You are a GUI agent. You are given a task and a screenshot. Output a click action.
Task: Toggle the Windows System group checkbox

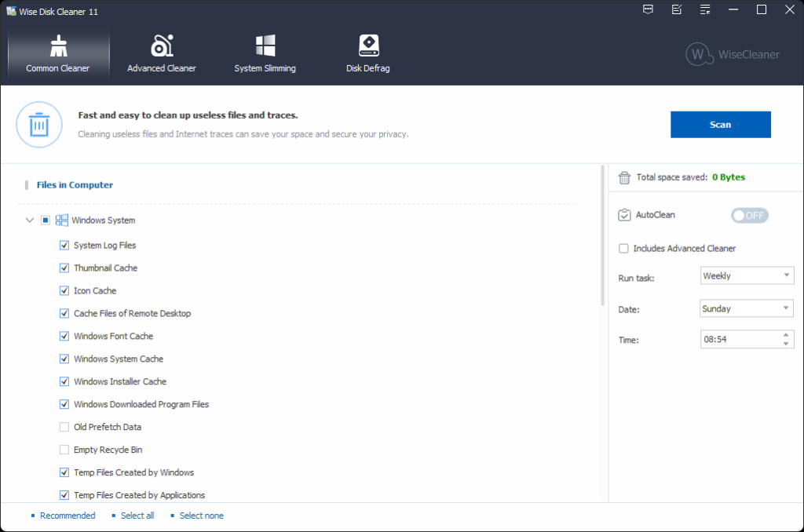tap(46, 220)
